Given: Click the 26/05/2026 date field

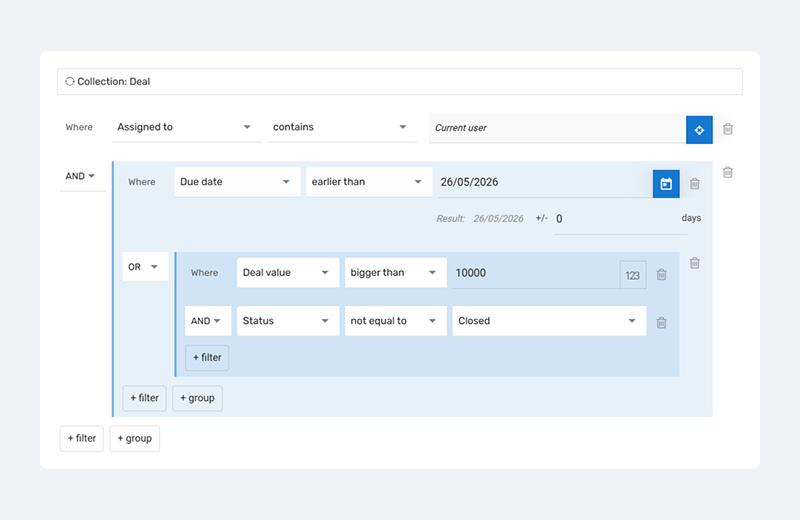Looking at the screenshot, I should click(545, 183).
